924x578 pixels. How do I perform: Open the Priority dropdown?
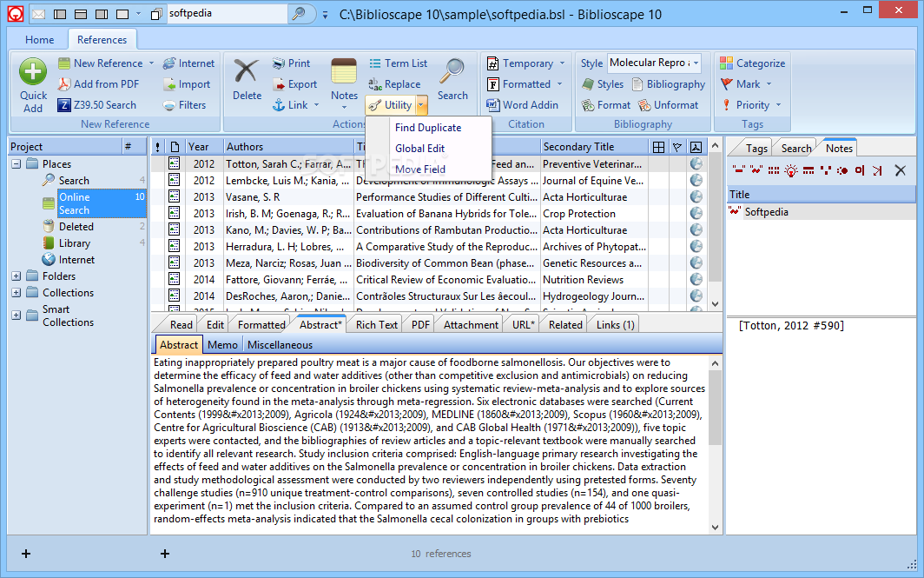(778, 105)
